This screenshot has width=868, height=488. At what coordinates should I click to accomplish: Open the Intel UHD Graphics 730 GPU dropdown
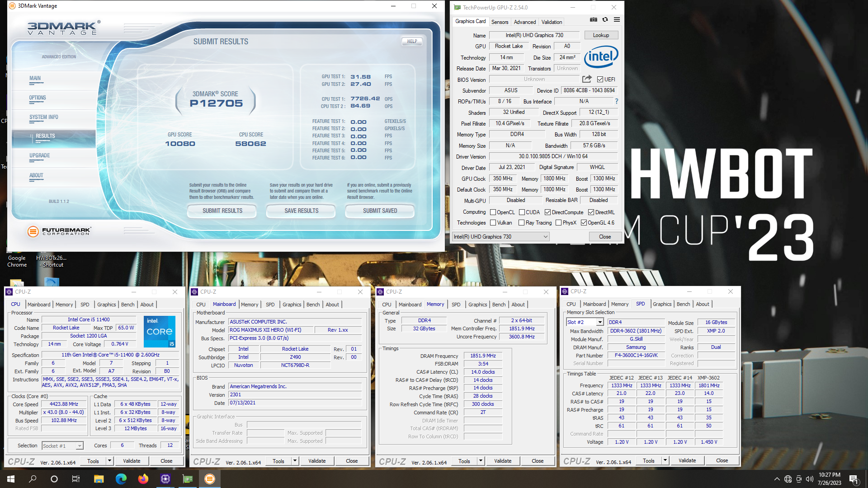pyautogui.click(x=501, y=237)
